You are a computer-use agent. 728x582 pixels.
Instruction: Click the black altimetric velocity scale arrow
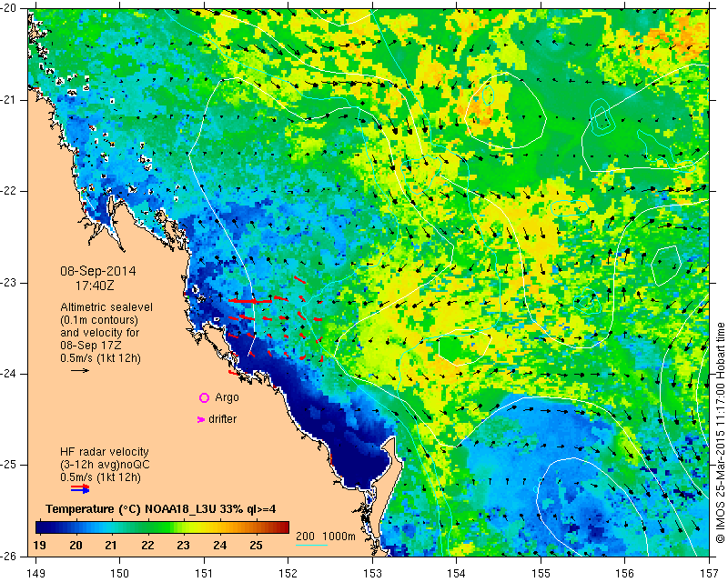(x=80, y=370)
